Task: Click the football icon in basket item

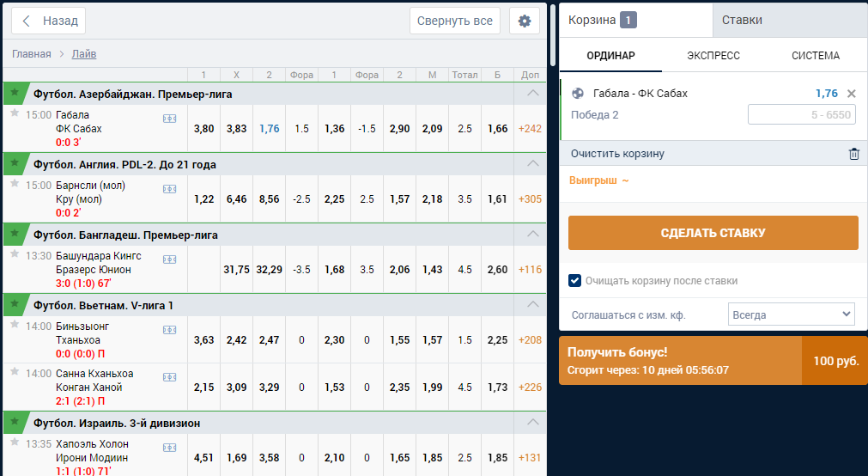Action: (577, 93)
